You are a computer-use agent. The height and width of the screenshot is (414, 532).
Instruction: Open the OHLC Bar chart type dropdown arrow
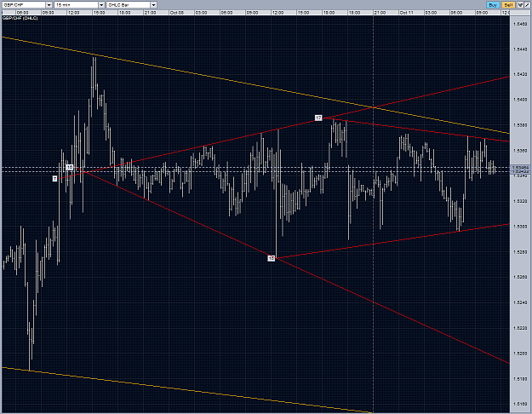(x=154, y=5)
